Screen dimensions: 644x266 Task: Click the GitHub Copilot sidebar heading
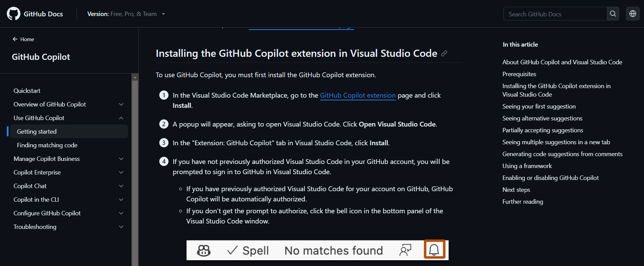41,57
